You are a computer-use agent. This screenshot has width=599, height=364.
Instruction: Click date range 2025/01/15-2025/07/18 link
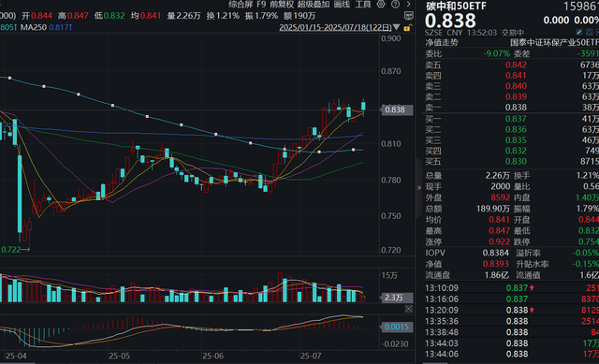pos(335,27)
